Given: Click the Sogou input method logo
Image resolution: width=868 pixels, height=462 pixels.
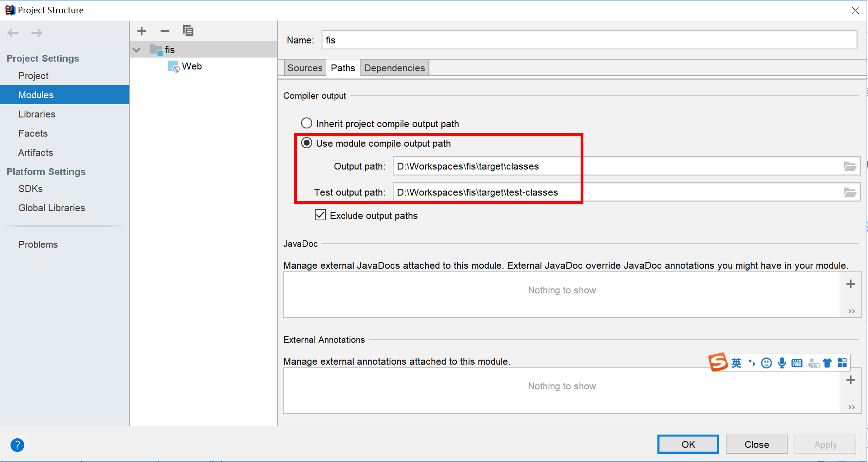Looking at the screenshot, I should click(718, 362).
